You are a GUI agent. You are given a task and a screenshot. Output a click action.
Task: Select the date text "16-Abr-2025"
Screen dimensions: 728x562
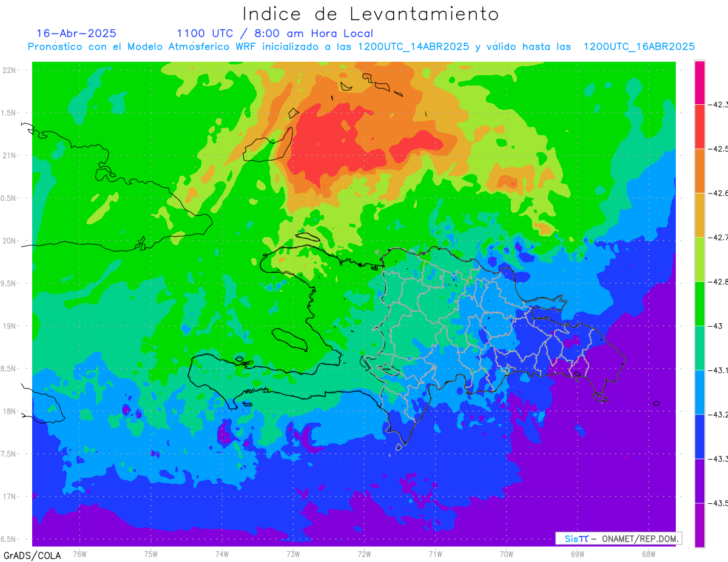[x=76, y=33]
